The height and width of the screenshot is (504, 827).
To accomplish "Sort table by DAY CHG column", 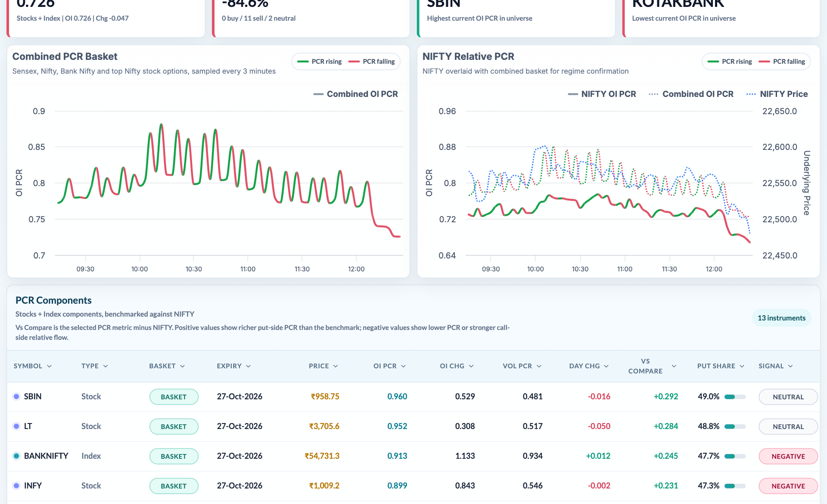I will pyautogui.click(x=589, y=366).
